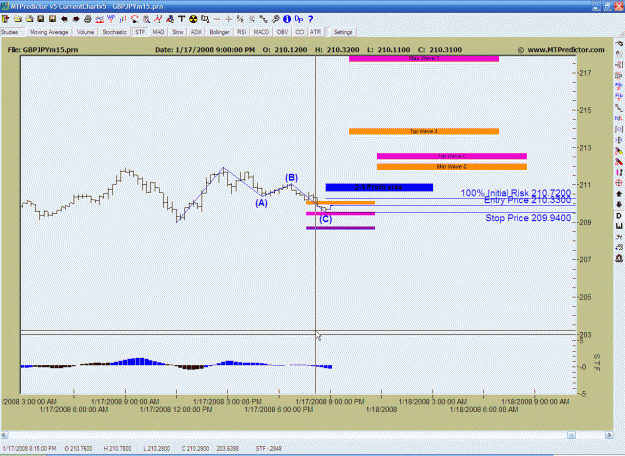Click the down arrow icon in right sidebar
625x456 pixels.
[619, 204]
